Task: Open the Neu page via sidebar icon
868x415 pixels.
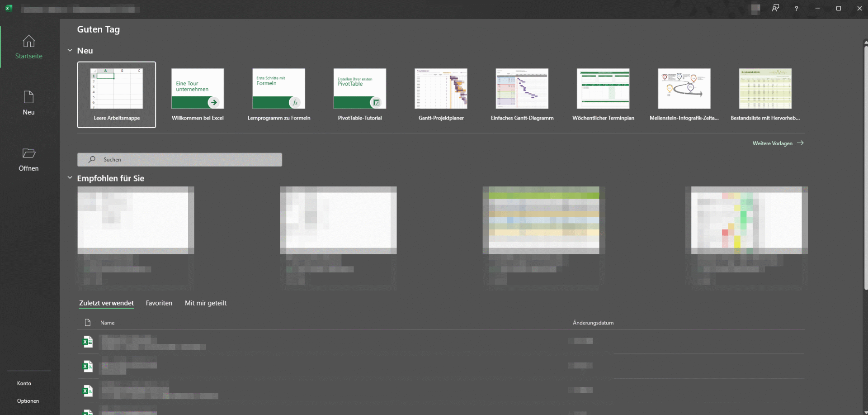Action: [28, 102]
